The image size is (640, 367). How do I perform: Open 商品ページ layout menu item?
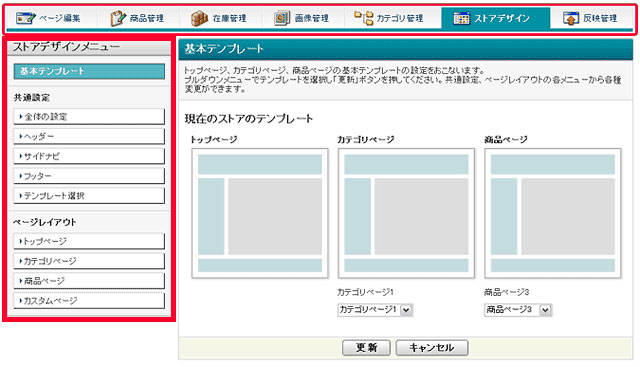tap(89, 281)
